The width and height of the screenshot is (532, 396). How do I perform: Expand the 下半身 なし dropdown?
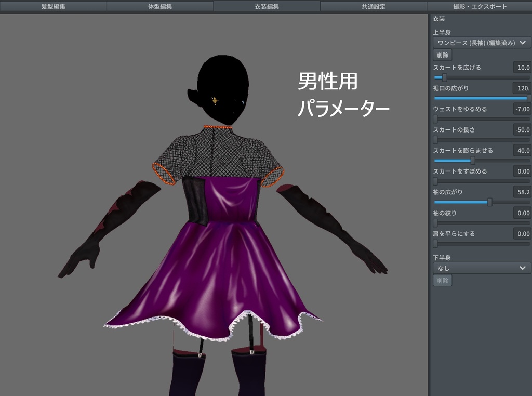click(481, 268)
